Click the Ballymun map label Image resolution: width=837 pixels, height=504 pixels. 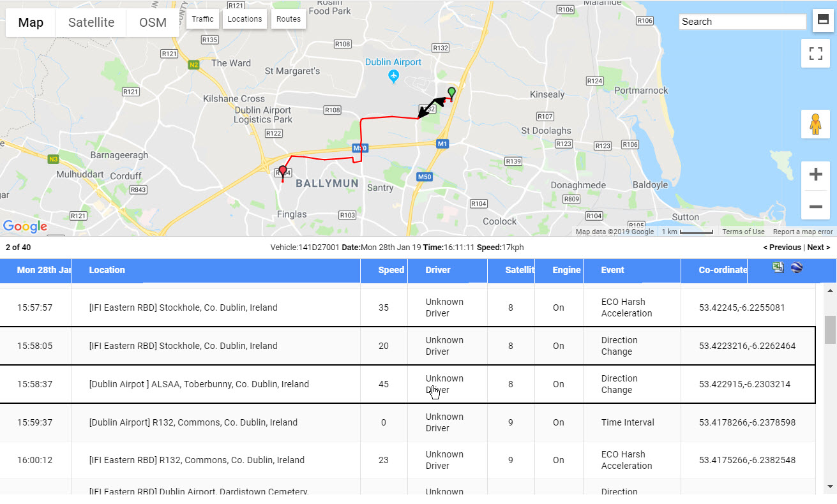327,184
